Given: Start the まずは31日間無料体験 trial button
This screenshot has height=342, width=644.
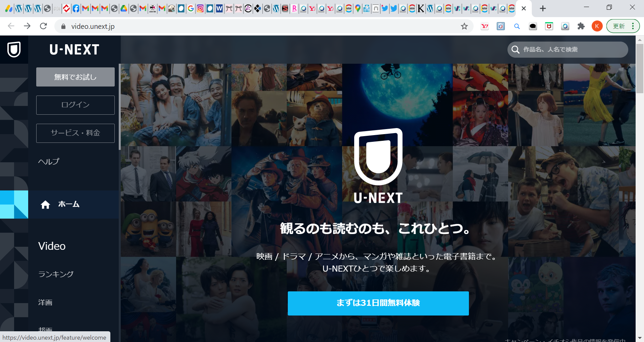Looking at the screenshot, I should coord(378,303).
